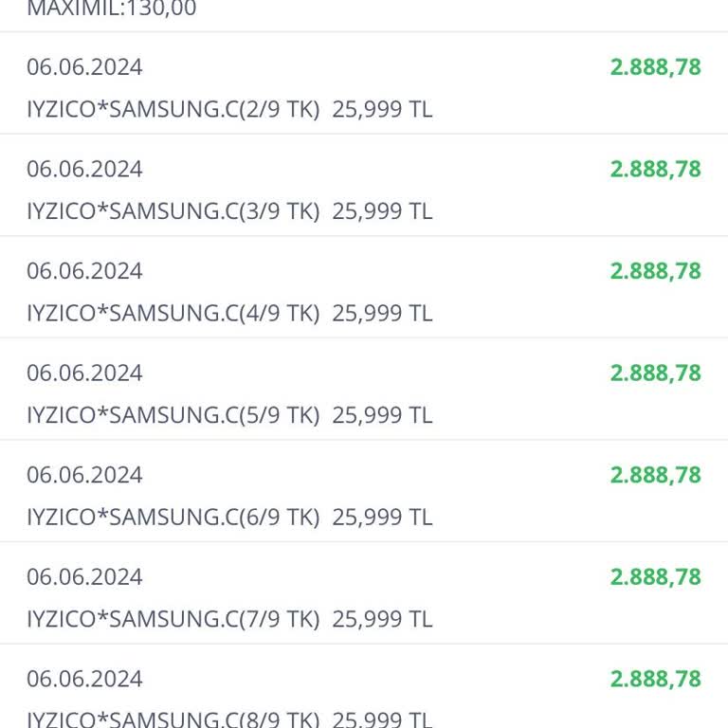Tap the 25,999 TL total on the 4/9 row
The height and width of the screenshot is (728, 728).
pos(382,314)
